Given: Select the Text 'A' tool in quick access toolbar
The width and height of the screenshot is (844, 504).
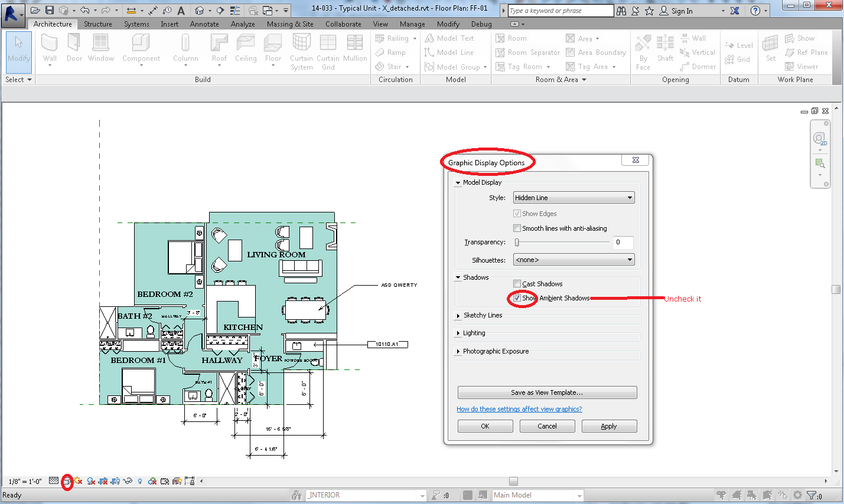Looking at the screenshot, I should [x=181, y=11].
